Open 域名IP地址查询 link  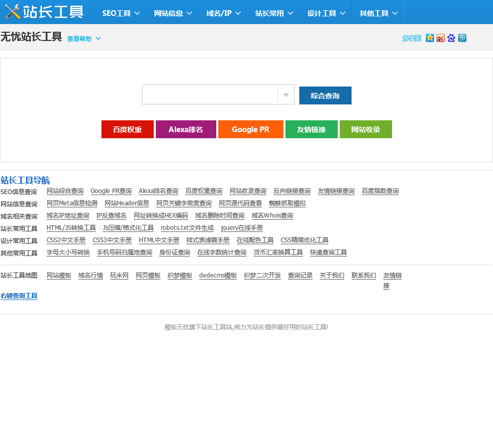(68, 216)
